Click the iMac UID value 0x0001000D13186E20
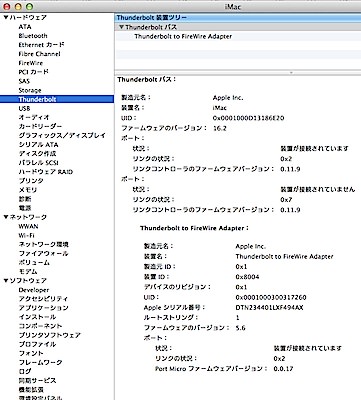 point(248,118)
